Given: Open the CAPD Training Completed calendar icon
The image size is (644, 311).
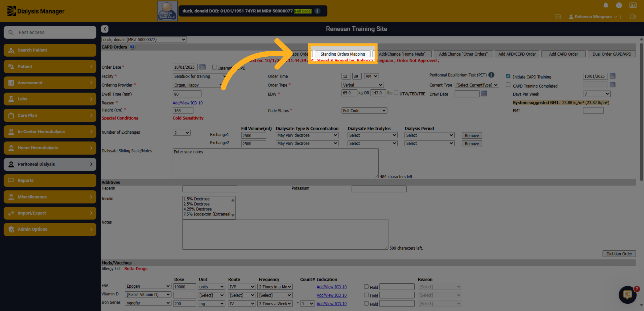Looking at the screenshot, I should point(612,85).
